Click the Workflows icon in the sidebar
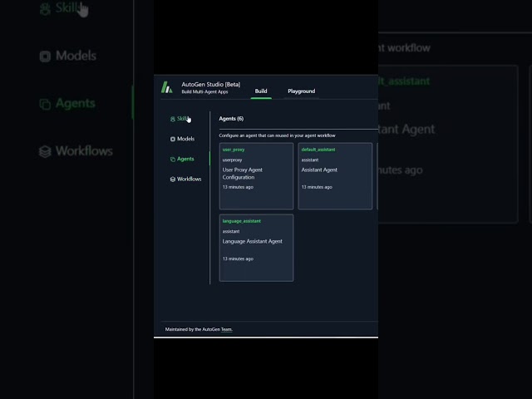532x399 pixels. click(173, 180)
